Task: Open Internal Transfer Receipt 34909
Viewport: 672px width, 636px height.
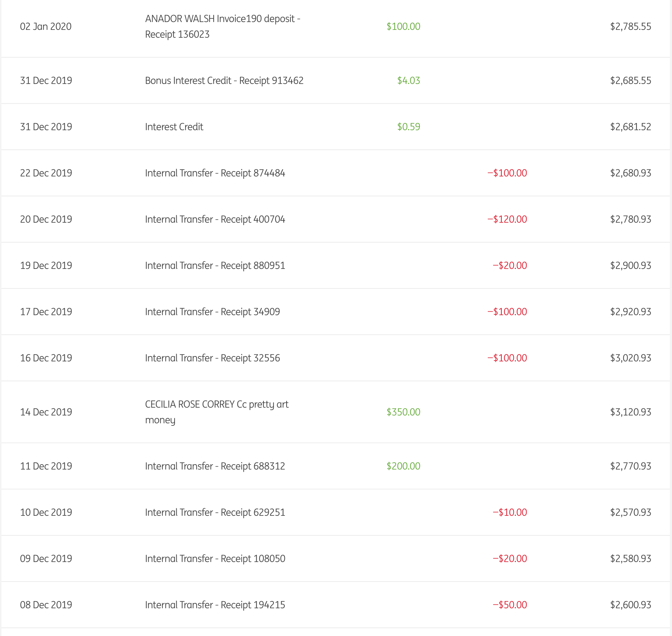Action: pyautogui.click(x=212, y=312)
